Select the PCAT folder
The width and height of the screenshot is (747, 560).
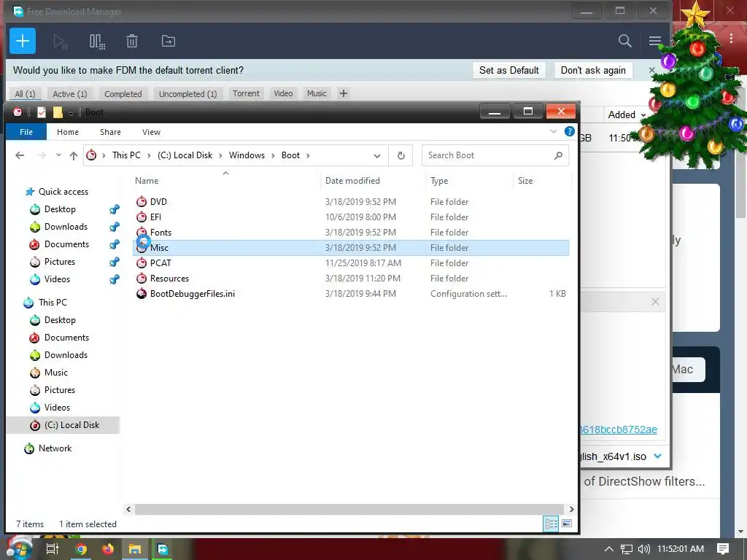point(351,262)
